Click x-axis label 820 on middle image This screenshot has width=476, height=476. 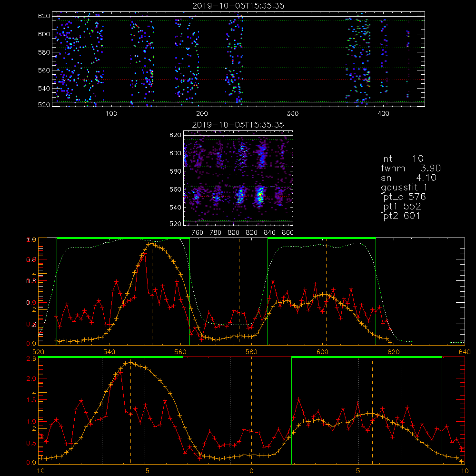(x=252, y=233)
